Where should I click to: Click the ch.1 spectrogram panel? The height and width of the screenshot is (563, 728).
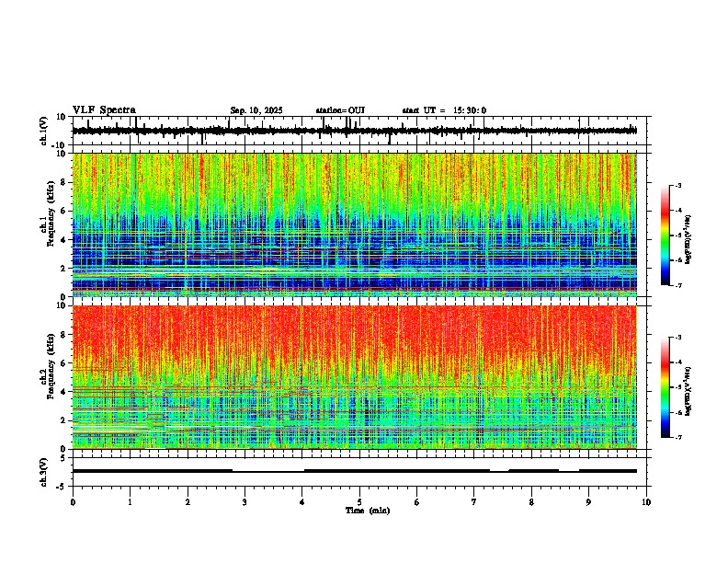pos(354,224)
